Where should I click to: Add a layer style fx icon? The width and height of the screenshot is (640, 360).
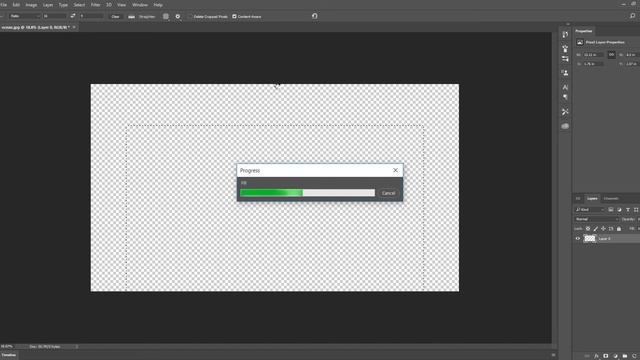pos(596,356)
